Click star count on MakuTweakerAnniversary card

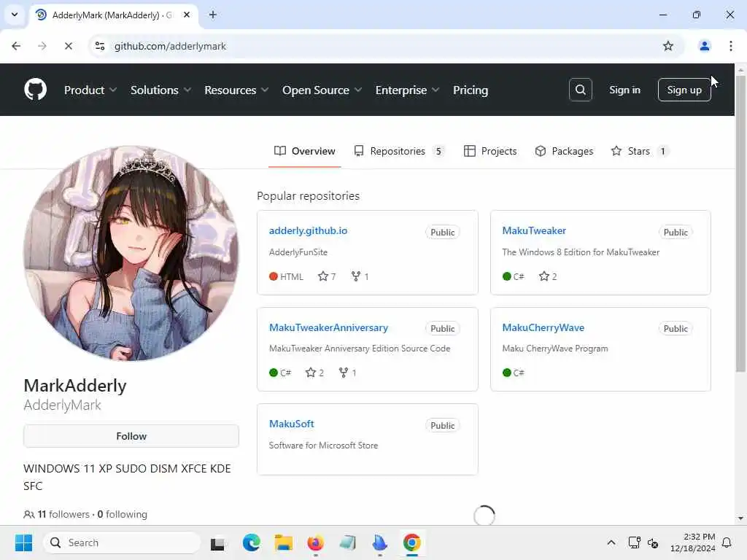point(314,373)
